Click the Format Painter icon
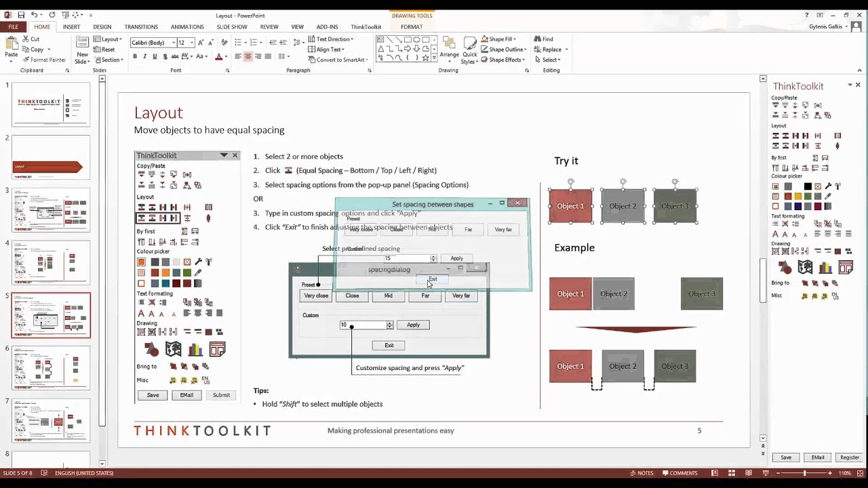 pos(25,60)
